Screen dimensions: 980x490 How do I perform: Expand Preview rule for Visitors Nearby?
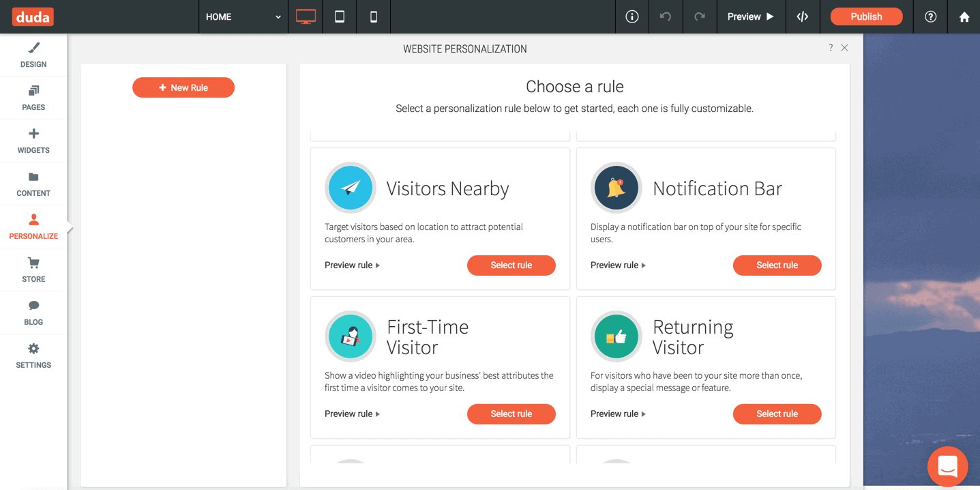click(352, 265)
